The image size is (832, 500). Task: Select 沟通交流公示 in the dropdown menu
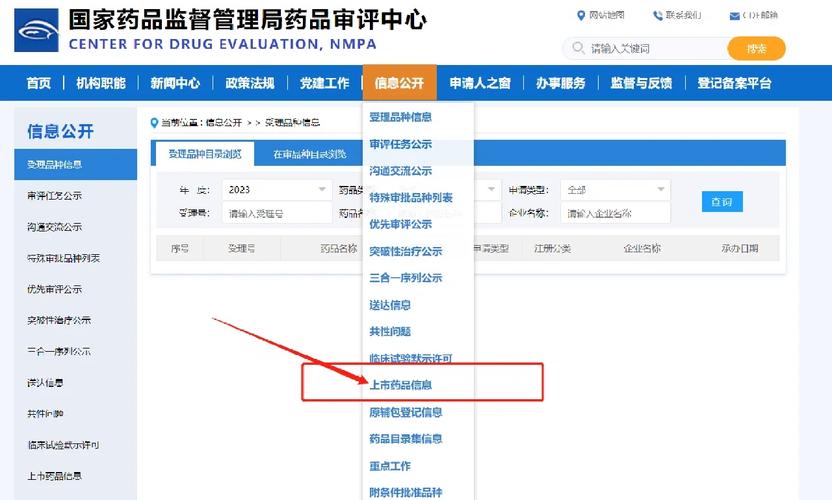401,171
